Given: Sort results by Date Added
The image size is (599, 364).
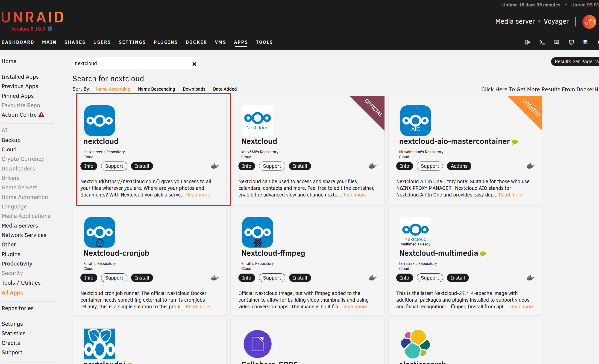Looking at the screenshot, I should click(225, 89).
